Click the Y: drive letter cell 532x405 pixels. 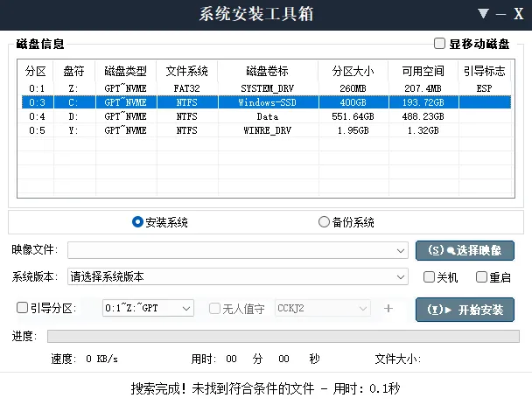tap(73, 130)
